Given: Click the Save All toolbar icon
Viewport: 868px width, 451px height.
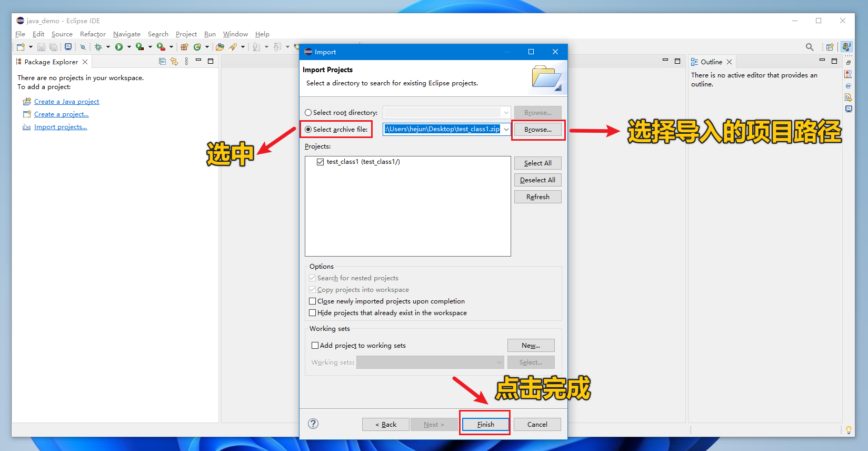Looking at the screenshot, I should coord(54,47).
